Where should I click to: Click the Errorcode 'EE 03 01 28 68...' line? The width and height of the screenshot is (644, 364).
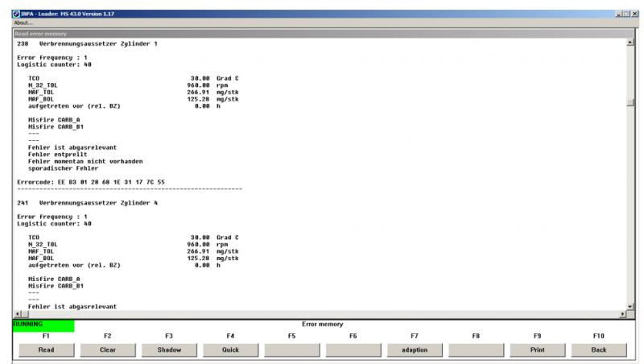(x=91, y=182)
